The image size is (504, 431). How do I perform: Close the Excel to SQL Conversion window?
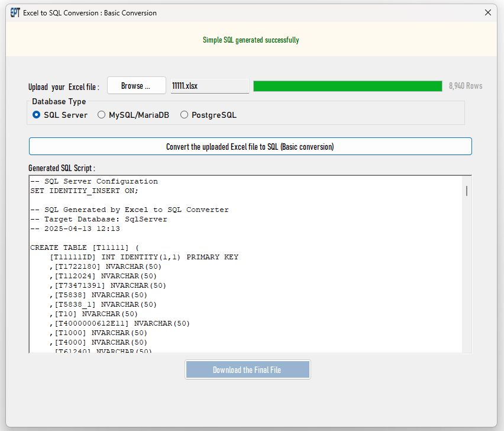488,12
